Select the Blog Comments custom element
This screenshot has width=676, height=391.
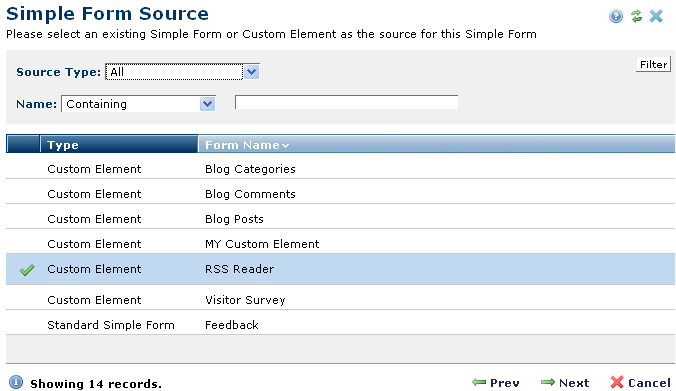[340, 194]
